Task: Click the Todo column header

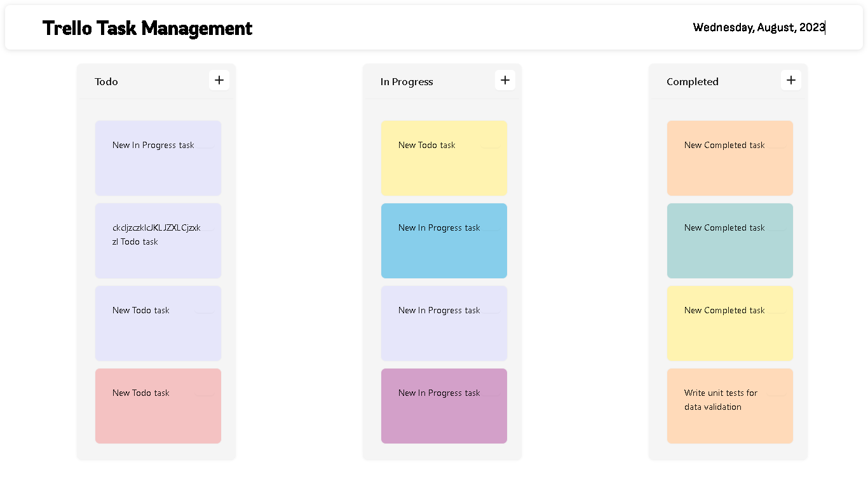Action: point(106,81)
